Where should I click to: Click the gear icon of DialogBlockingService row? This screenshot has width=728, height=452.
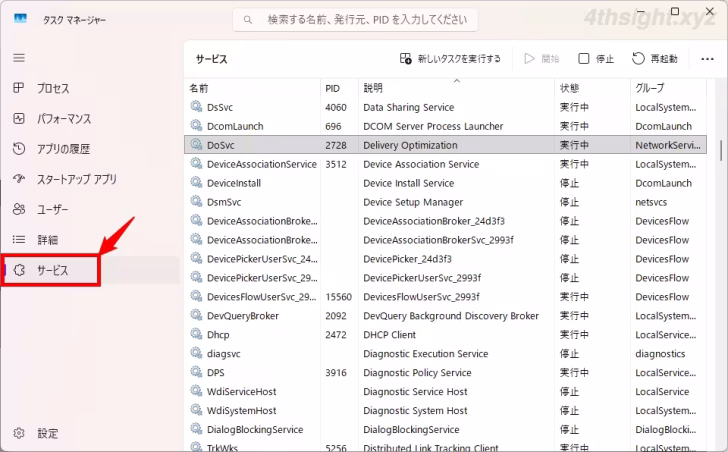click(x=196, y=429)
